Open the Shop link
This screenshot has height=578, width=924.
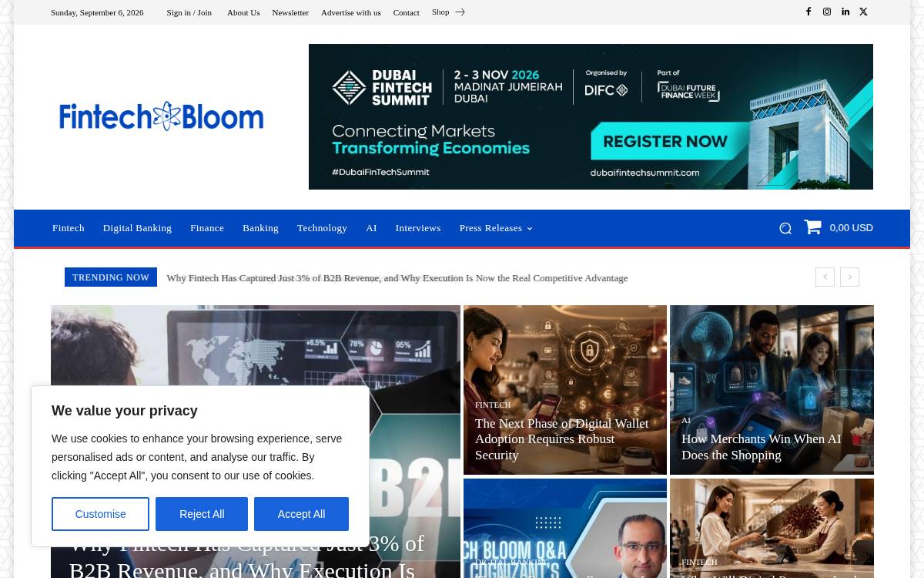[440, 12]
